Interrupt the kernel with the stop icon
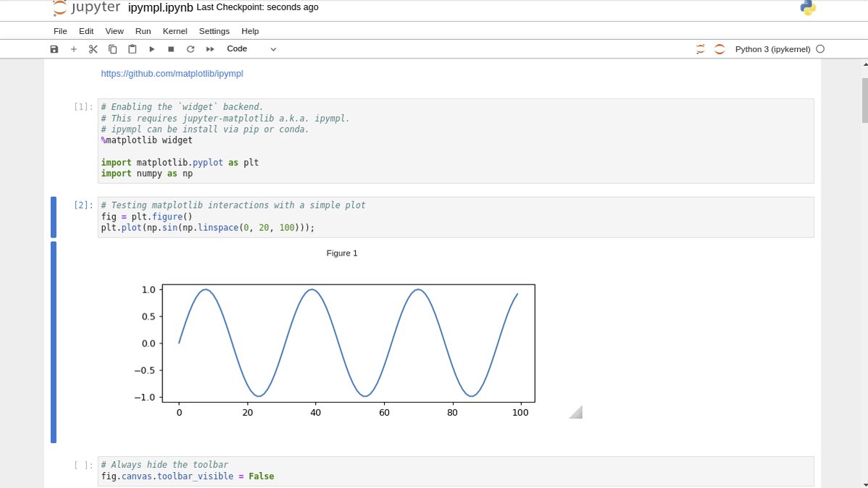The image size is (868, 488). (171, 49)
